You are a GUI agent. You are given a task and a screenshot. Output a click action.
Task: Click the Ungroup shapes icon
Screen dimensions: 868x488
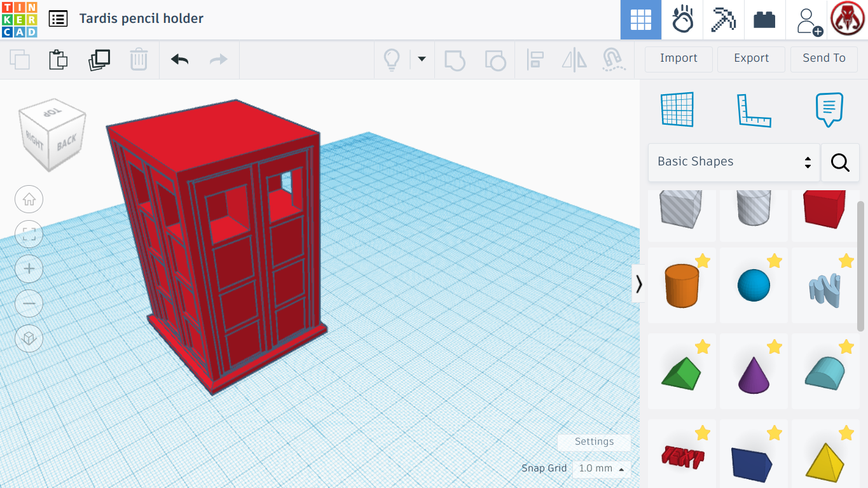(495, 60)
